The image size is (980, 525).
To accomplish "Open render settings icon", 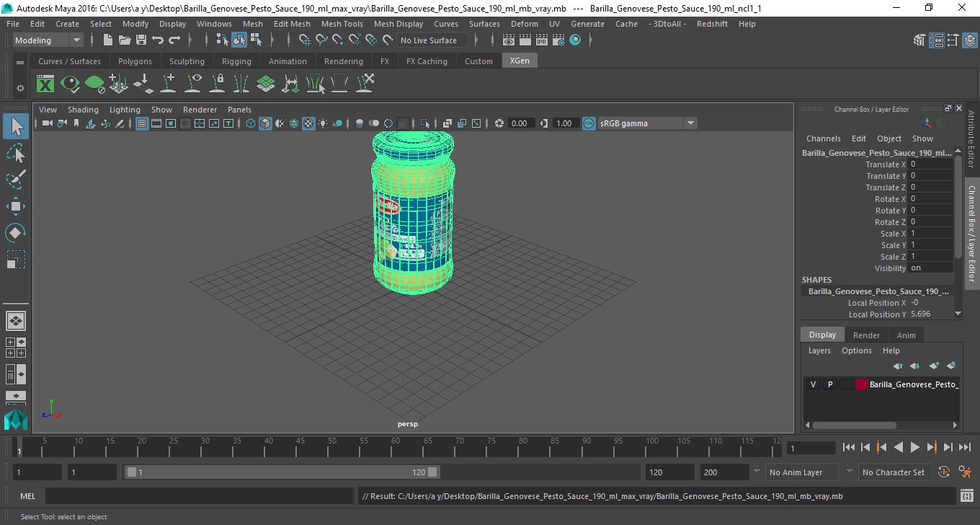I will tap(558, 40).
